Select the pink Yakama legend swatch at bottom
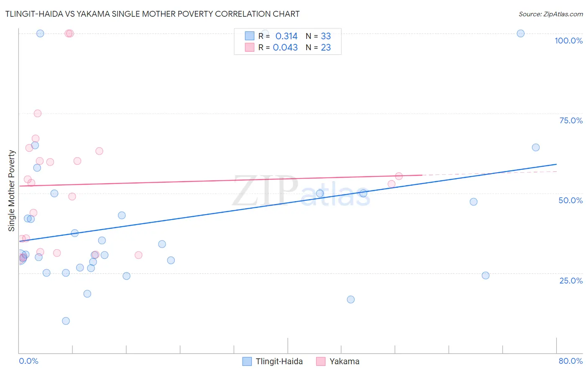The height and width of the screenshot is (373, 588). click(321, 361)
